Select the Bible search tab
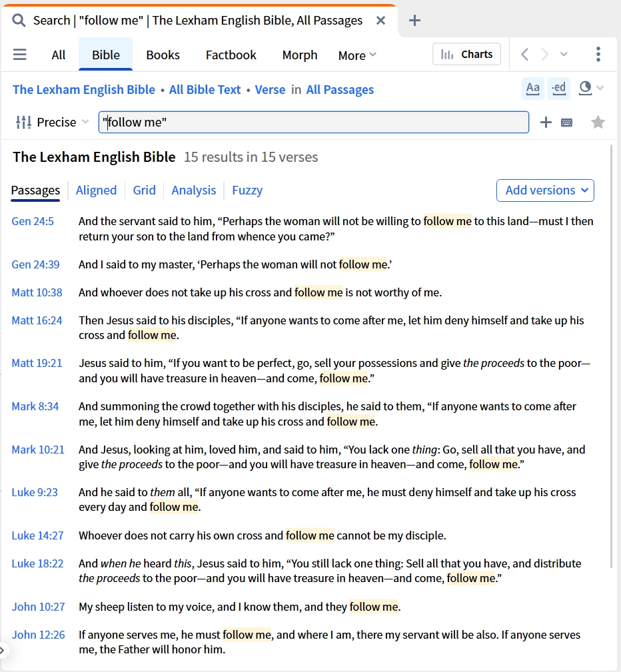This screenshot has width=621, height=672. click(x=105, y=55)
